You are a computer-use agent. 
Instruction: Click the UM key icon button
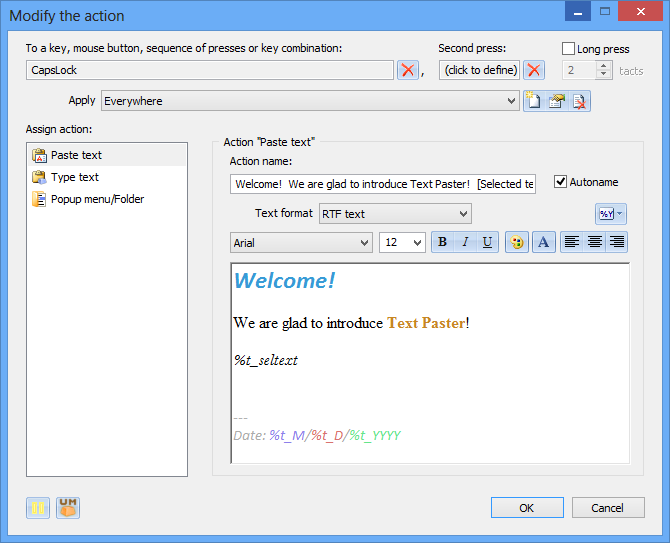tap(68, 508)
